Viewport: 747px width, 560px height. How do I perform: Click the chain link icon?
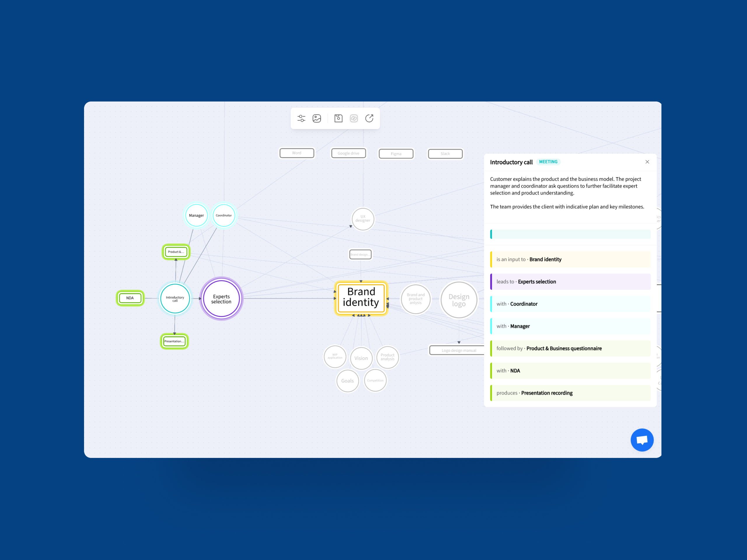354,118
